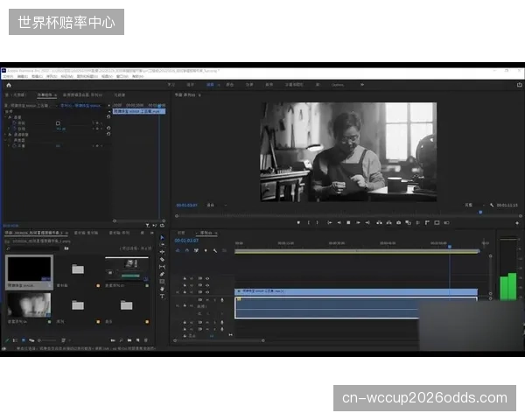Image resolution: width=525 pixels, height=420 pixels.
Task: Click the export share icon top right
Action: (519, 85)
